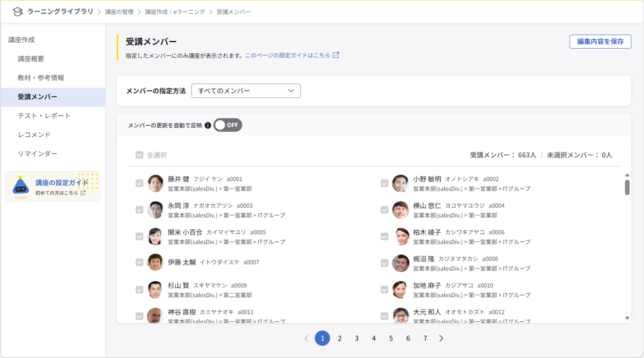Viewport: 644px width, 358px height.
Task: Toggle checkbox for 梶沼 隆
Action: click(x=384, y=263)
